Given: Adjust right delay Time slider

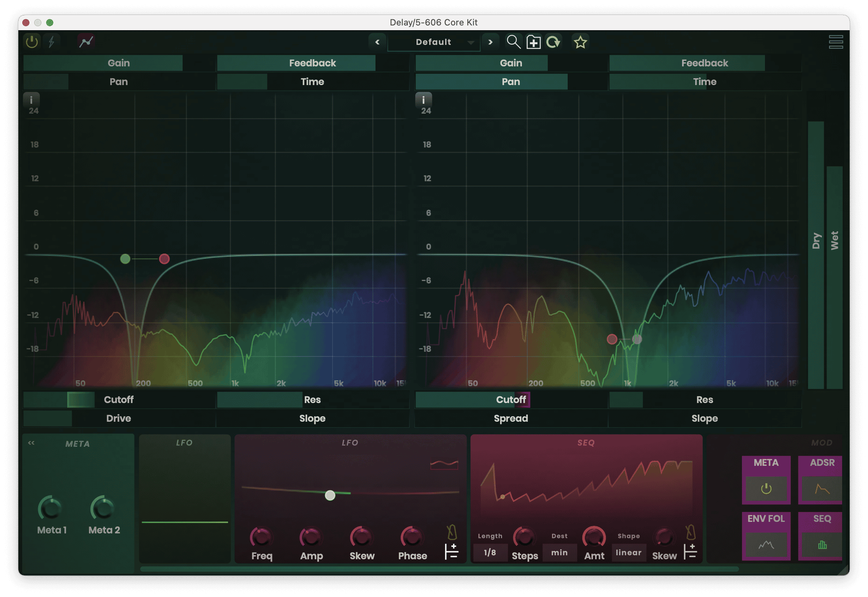Looking at the screenshot, I should click(705, 81).
